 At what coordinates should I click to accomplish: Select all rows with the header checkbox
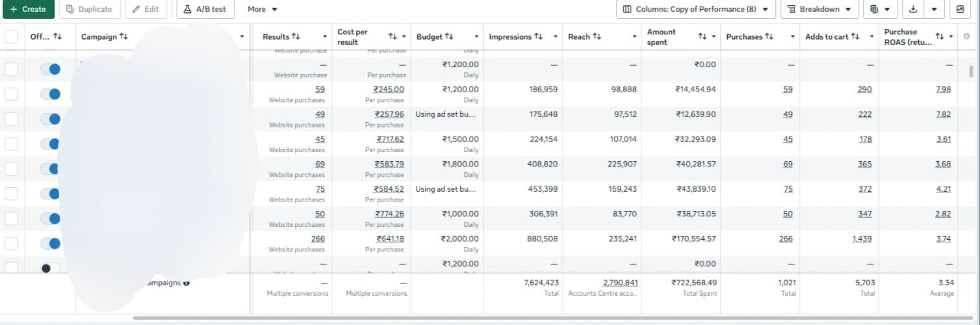coord(11,36)
